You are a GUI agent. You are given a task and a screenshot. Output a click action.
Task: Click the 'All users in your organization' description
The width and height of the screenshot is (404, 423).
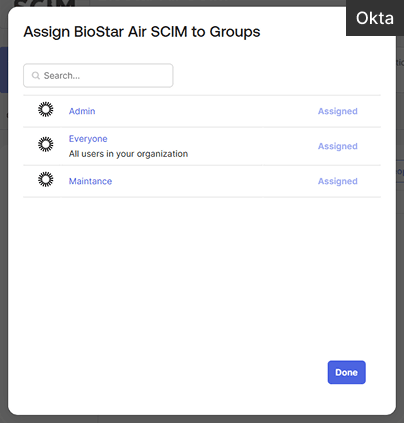[x=128, y=154]
